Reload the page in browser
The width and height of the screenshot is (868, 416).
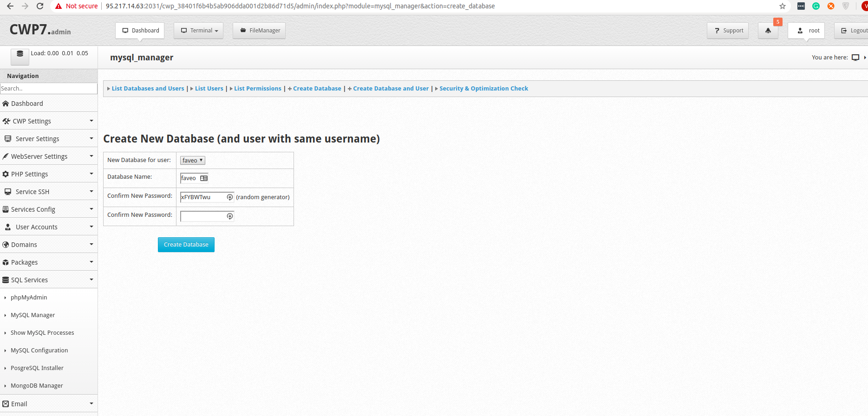coord(40,6)
